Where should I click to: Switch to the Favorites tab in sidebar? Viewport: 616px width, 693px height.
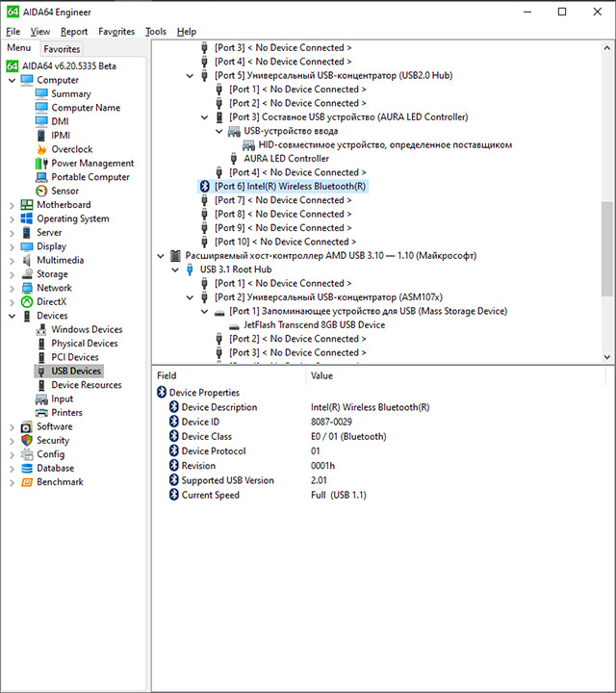tap(62, 49)
